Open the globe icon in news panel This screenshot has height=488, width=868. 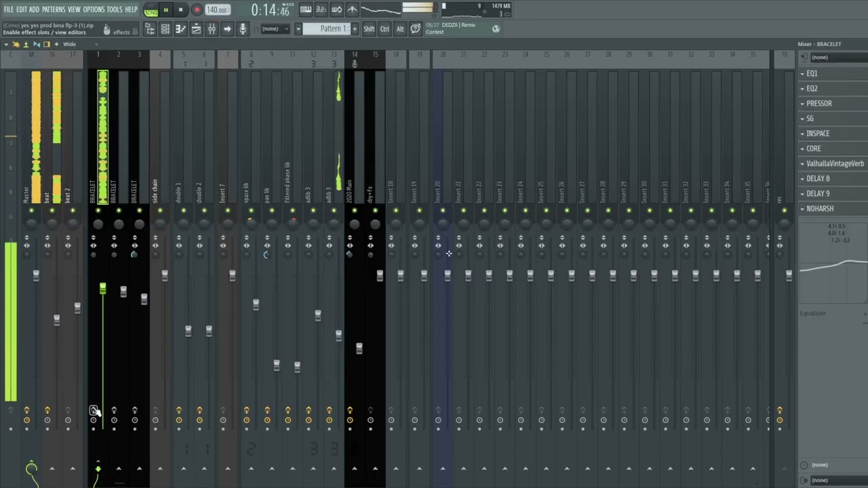pyautogui.click(x=496, y=28)
